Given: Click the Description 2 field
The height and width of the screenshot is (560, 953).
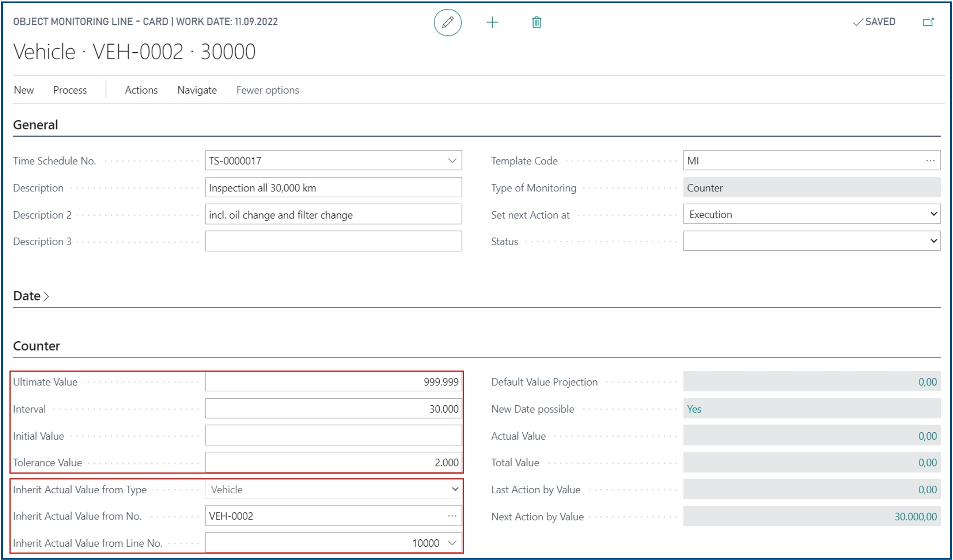Looking at the screenshot, I should point(334,214).
